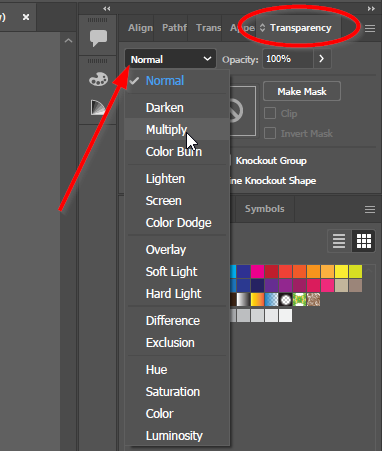The width and height of the screenshot is (382, 451).
Task: Select the Color Burn blend mode
Action: click(x=177, y=152)
